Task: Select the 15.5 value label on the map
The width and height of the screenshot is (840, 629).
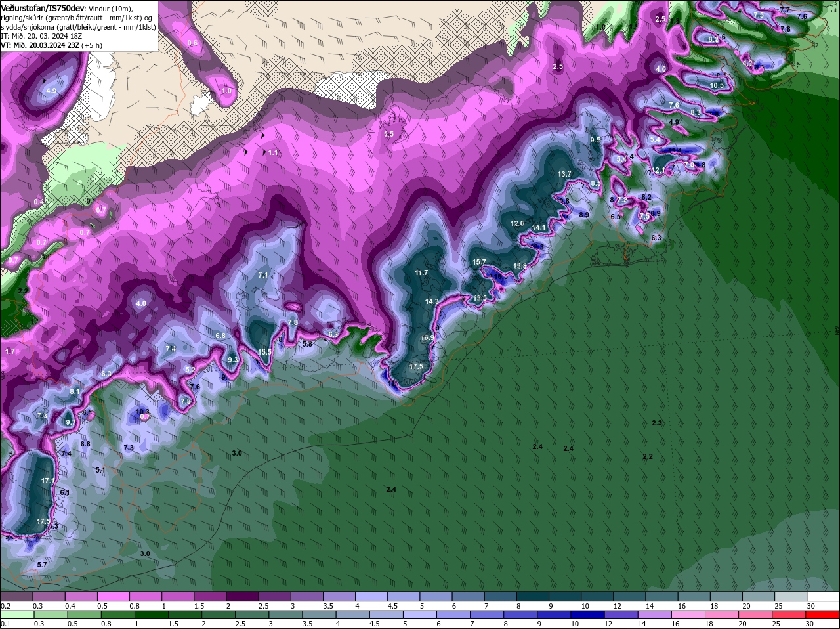Action: [264, 353]
